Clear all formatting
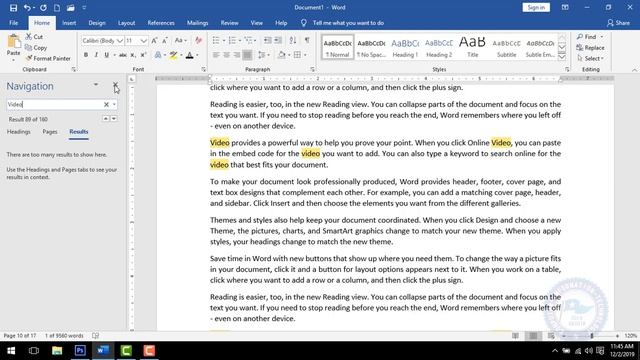The width and height of the screenshot is (640, 360). [x=199, y=40]
